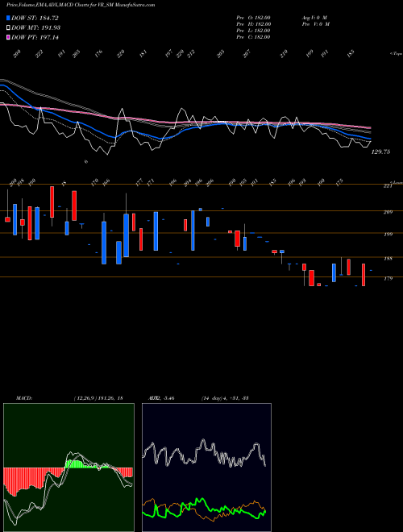403x532 pixels.
Task: Click the blue DOW ST legend square
Action: (x=8, y=18)
